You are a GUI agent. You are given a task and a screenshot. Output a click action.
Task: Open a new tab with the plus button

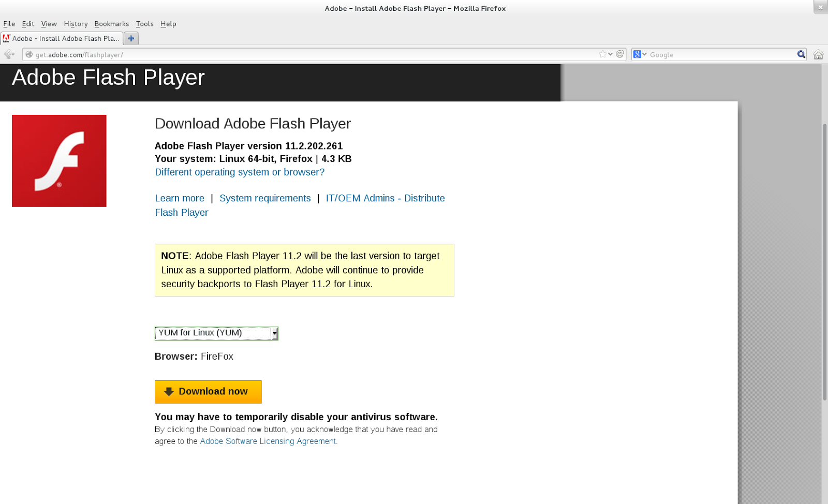[x=131, y=38]
